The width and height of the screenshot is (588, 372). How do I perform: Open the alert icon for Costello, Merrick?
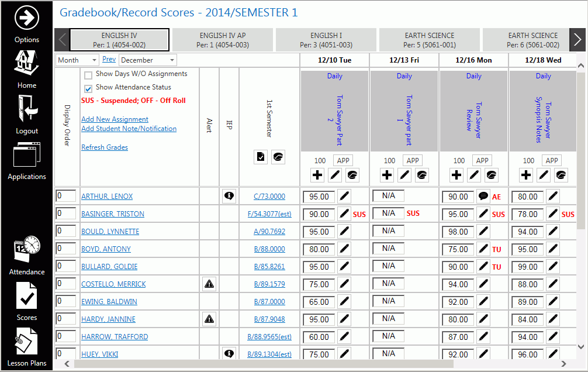click(x=209, y=284)
